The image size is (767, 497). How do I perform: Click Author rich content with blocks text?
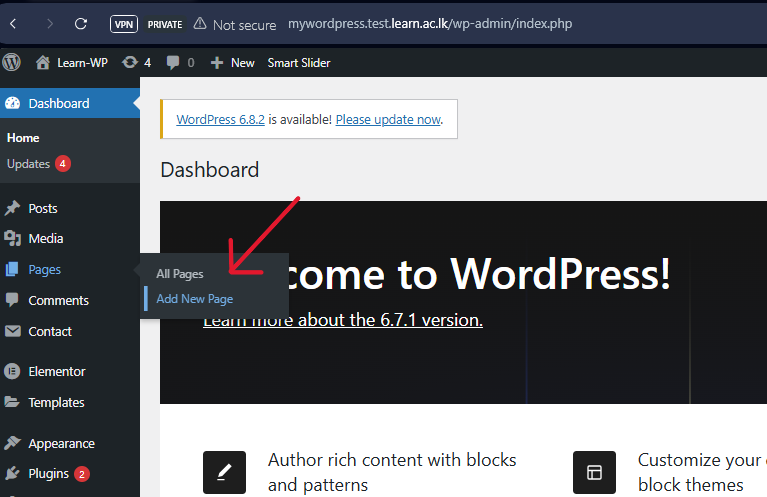pyautogui.click(x=392, y=472)
